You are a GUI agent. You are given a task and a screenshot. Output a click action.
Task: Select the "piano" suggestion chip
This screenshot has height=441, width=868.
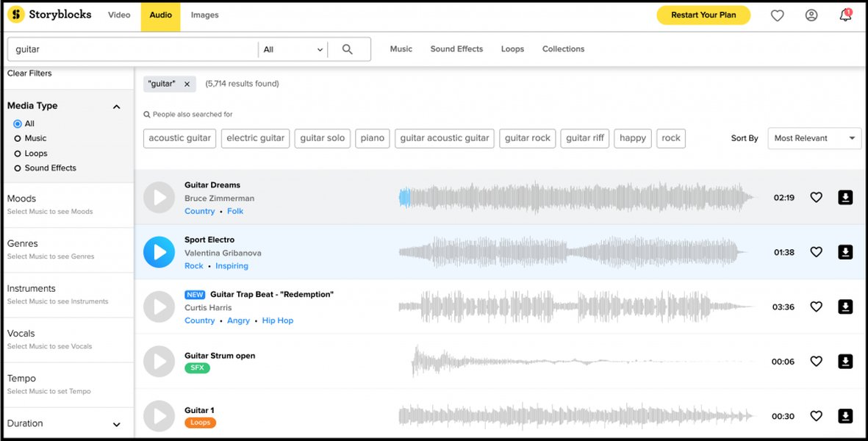[x=373, y=138]
